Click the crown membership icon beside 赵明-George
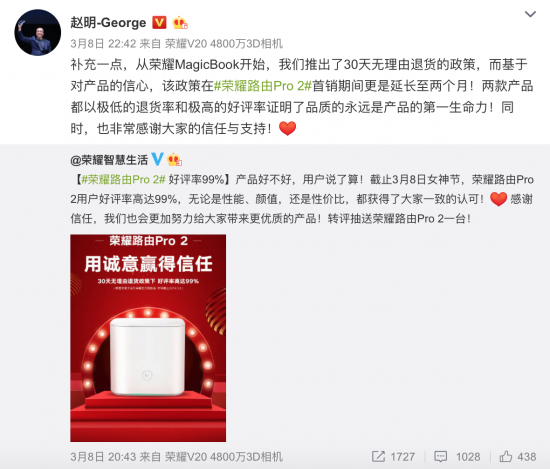The width and height of the screenshot is (550, 469). tap(180, 22)
